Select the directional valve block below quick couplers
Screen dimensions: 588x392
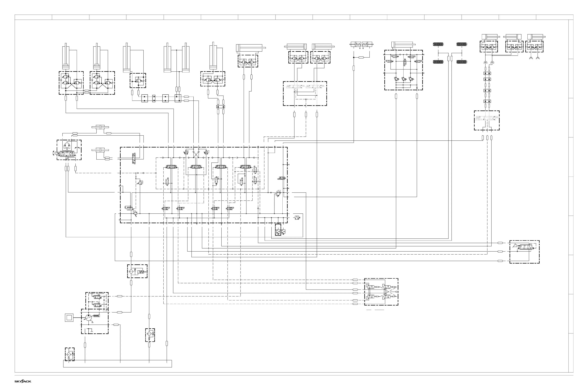[486, 120]
